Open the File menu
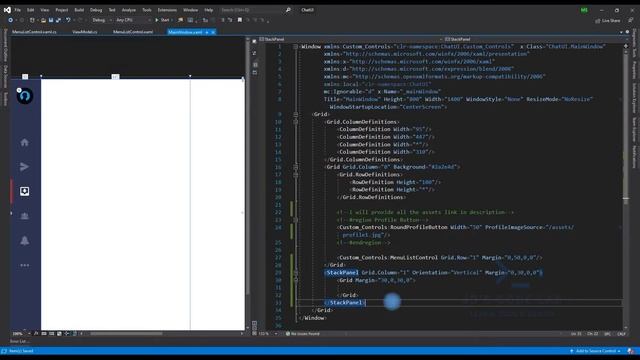The height and width of the screenshot is (360, 640). point(18,10)
